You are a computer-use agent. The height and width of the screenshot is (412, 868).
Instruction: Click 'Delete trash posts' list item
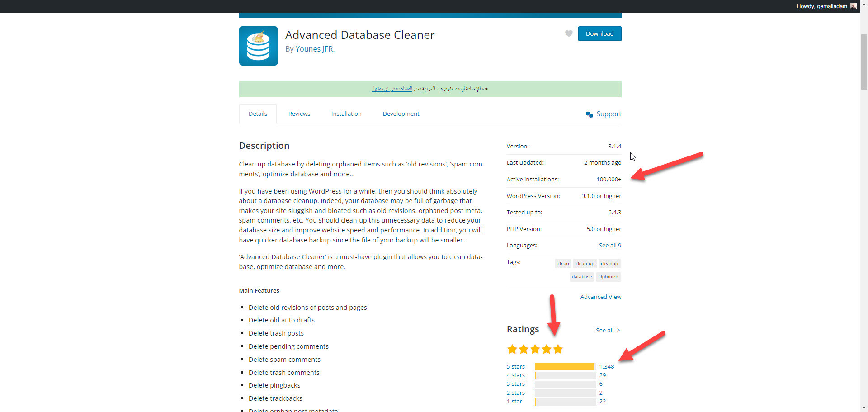[276, 333]
